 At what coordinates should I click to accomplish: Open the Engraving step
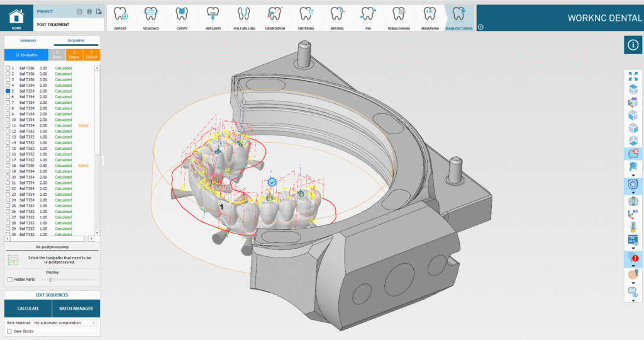[x=430, y=18]
